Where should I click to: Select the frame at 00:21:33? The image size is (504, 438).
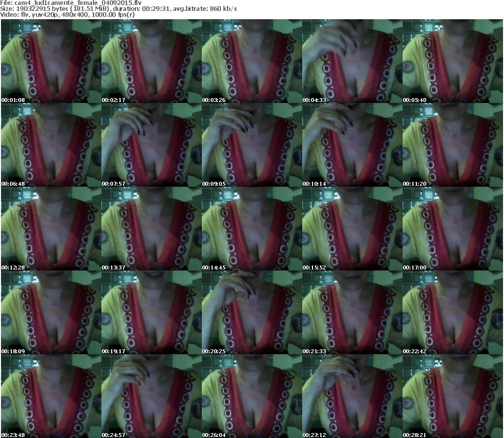pos(352,312)
